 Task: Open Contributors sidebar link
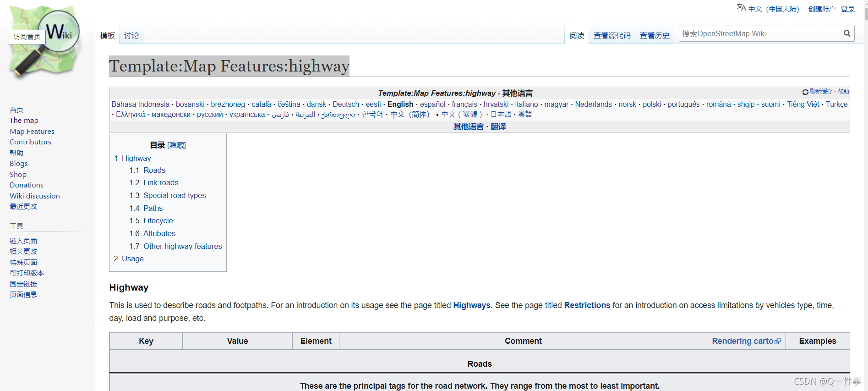[x=30, y=142]
